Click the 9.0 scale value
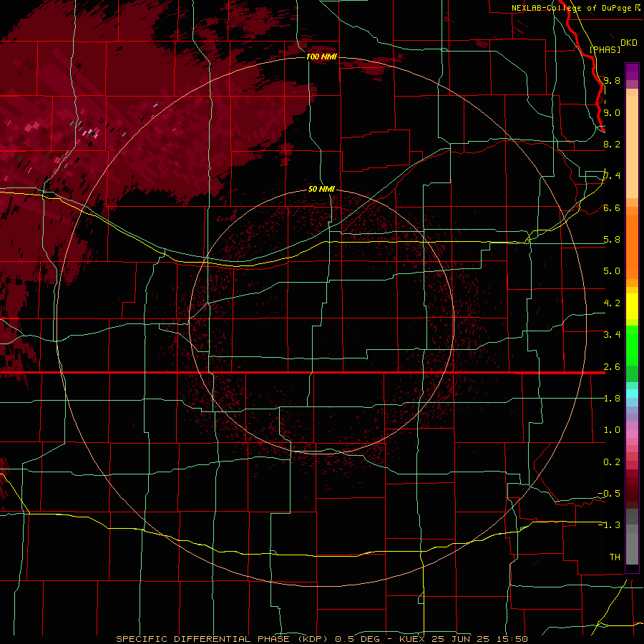Image resolution: width=644 pixels, height=644 pixels. pyautogui.click(x=612, y=112)
